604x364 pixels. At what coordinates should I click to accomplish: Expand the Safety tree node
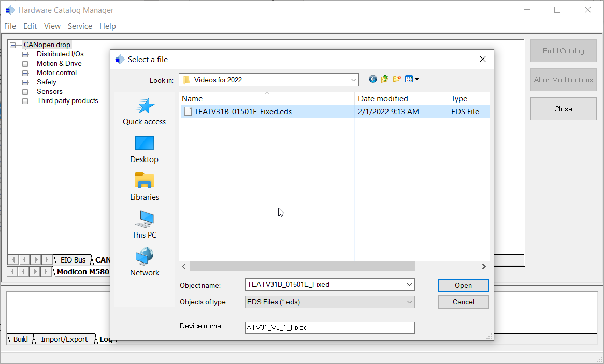[x=25, y=82]
